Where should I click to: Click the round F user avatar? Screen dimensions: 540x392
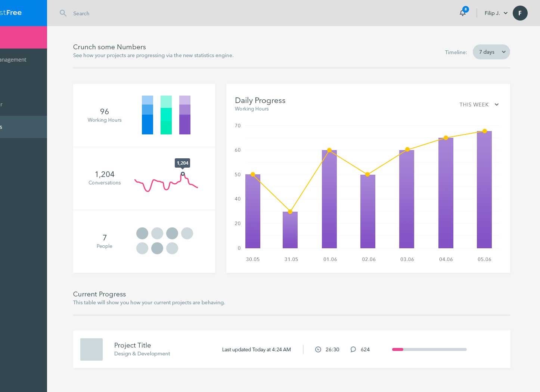520,13
